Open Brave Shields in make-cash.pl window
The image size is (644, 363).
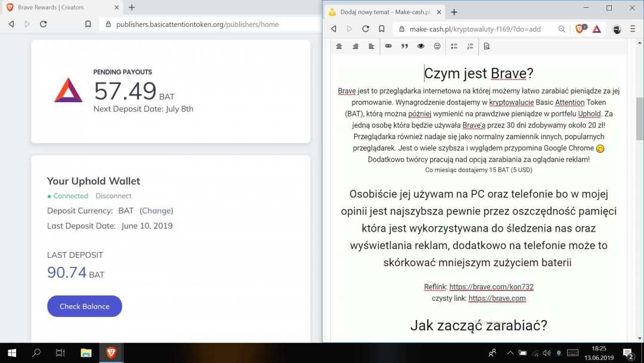[580, 29]
